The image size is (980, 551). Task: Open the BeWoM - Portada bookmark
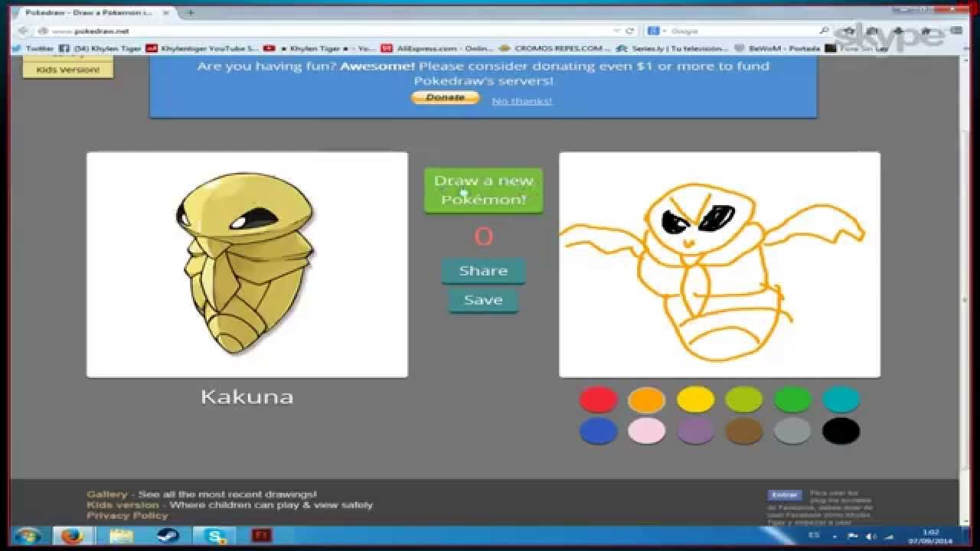[777, 48]
